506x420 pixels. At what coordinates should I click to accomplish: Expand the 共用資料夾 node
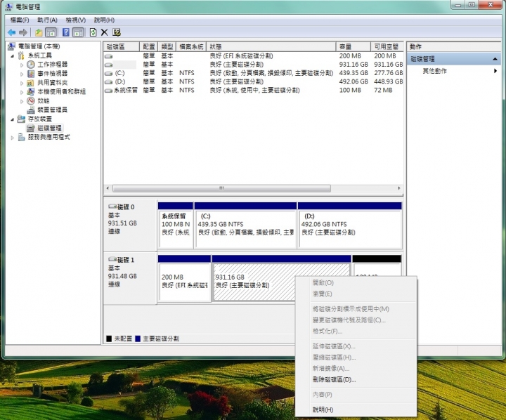click(22, 83)
